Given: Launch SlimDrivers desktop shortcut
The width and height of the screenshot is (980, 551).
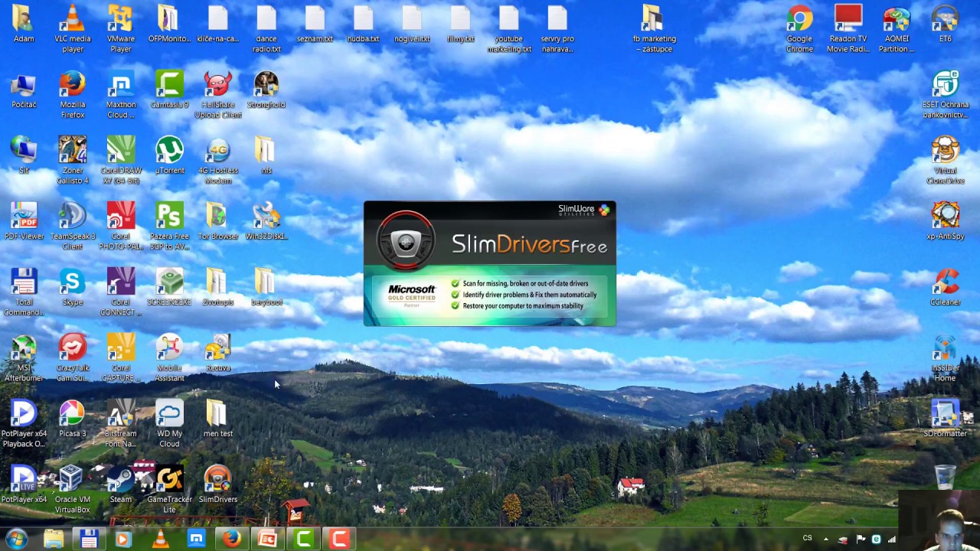Looking at the screenshot, I should coord(218,485).
